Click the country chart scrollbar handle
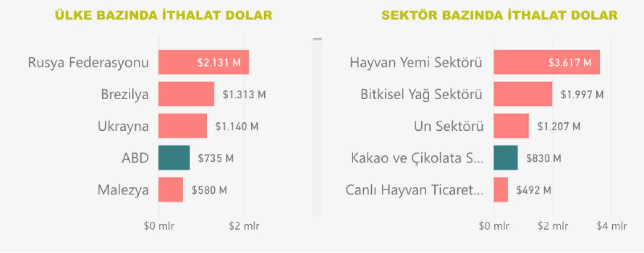Image resolution: width=644 pixels, height=253 pixels. pos(317,39)
